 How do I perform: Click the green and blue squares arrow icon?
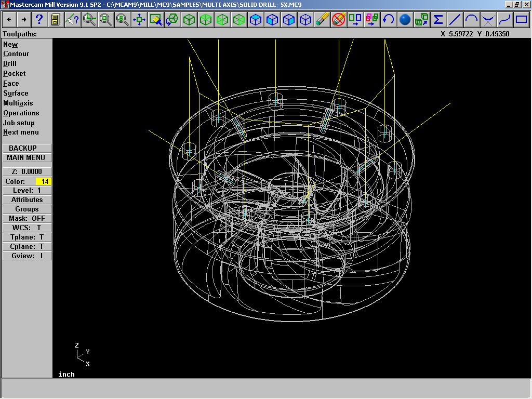tap(355, 19)
